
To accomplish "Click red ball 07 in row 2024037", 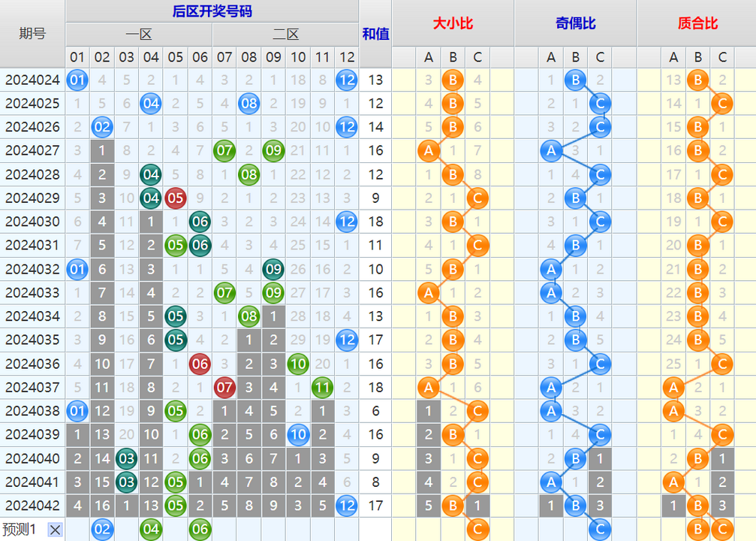I will pos(224,387).
